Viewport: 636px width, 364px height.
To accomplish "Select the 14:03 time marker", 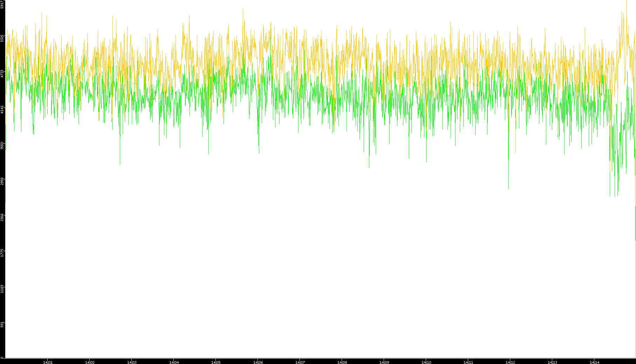I will (132, 362).
